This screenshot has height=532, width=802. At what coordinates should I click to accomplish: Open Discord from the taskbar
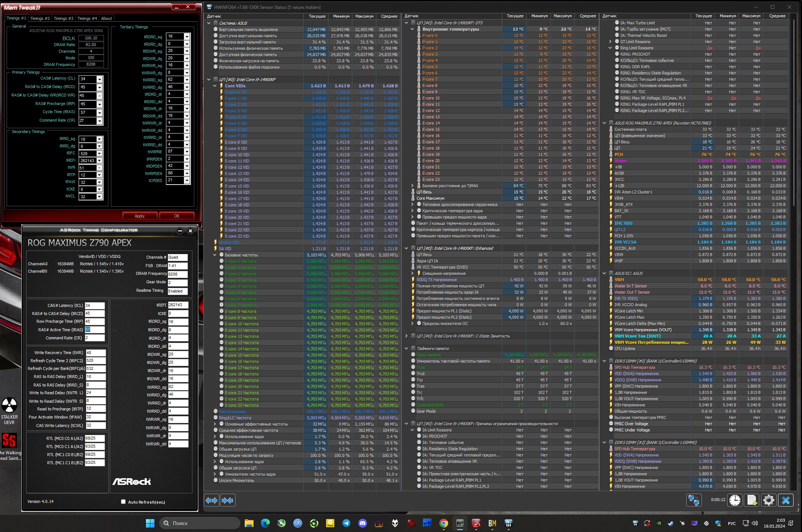(x=363, y=523)
